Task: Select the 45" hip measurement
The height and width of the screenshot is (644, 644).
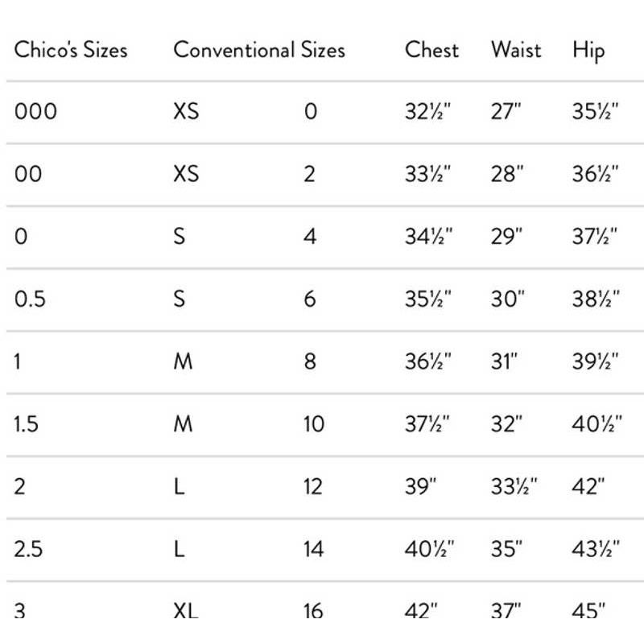Action: (588, 611)
